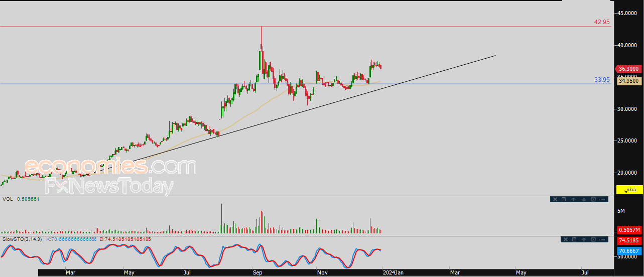Click the moving average tag 34.3500
644x277 pixels.
tap(628, 80)
